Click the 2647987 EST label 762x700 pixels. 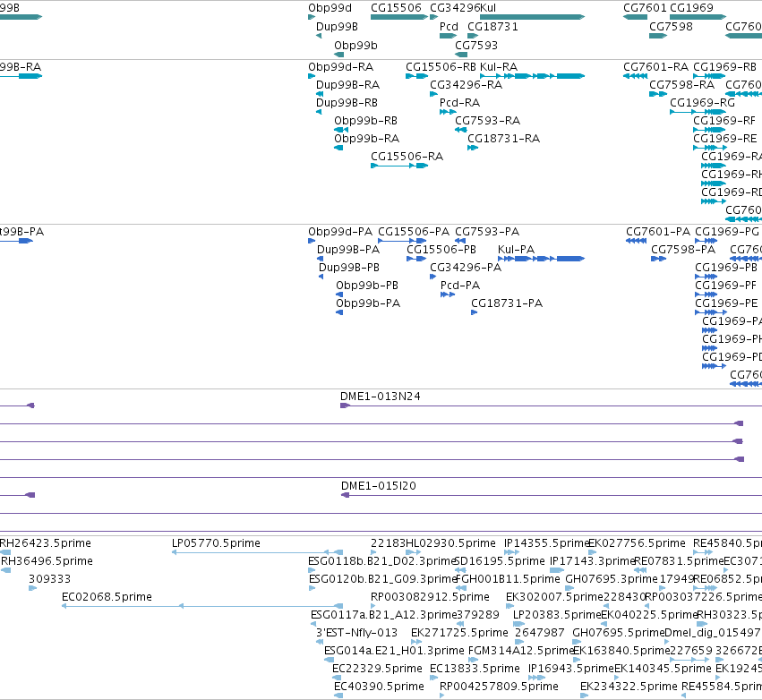[x=539, y=633]
